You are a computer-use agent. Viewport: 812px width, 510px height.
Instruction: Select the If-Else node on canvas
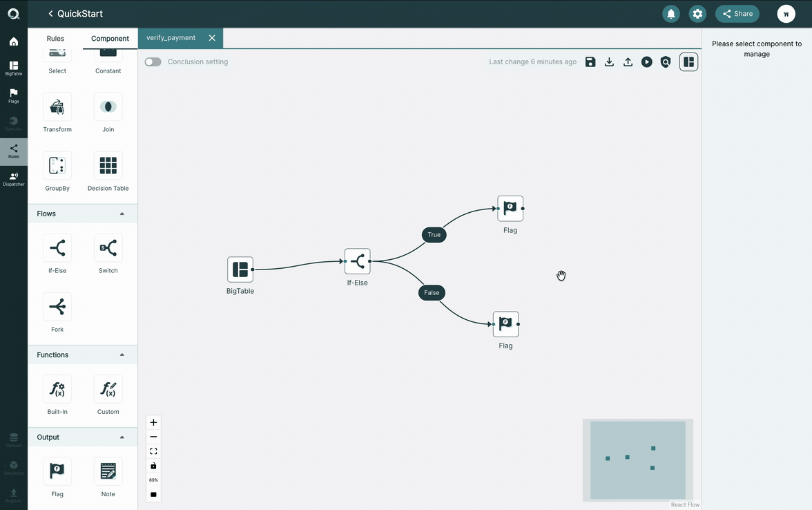[358, 262]
